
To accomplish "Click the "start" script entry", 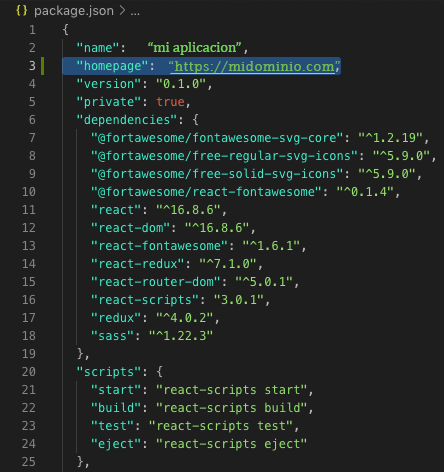I will pos(202,390).
